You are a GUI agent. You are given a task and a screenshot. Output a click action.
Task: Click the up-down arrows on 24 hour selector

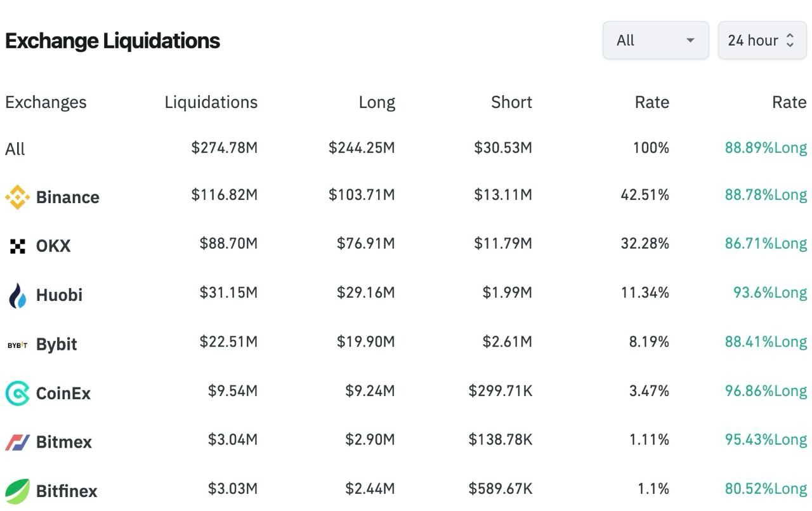pyautogui.click(x=790, y=41)
